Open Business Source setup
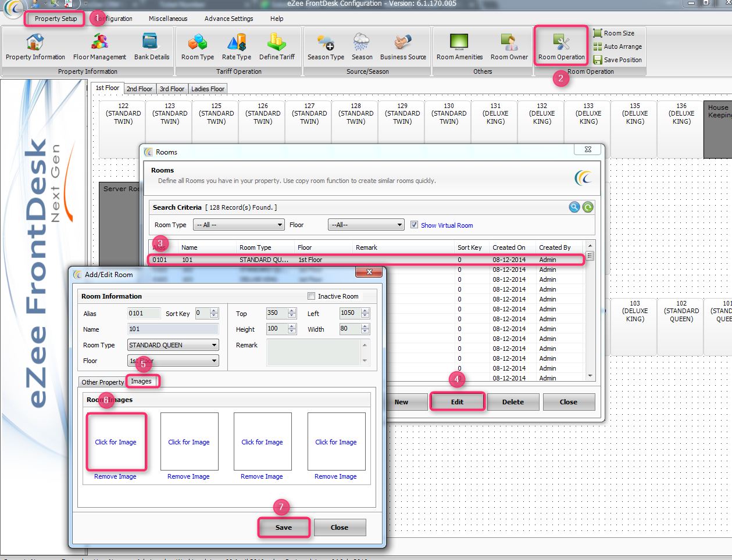 tap(403, 46)
